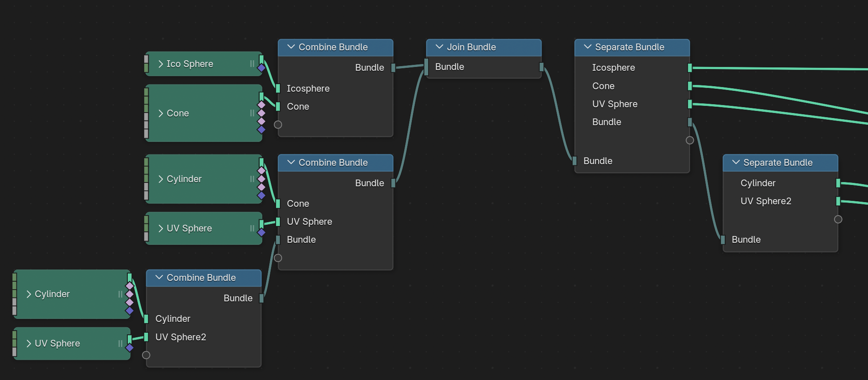The height and width of the screenshot is (380, 868).
Task: Click the Bundle input socket on middle Combine Bundle
Action: coord(278,240)
